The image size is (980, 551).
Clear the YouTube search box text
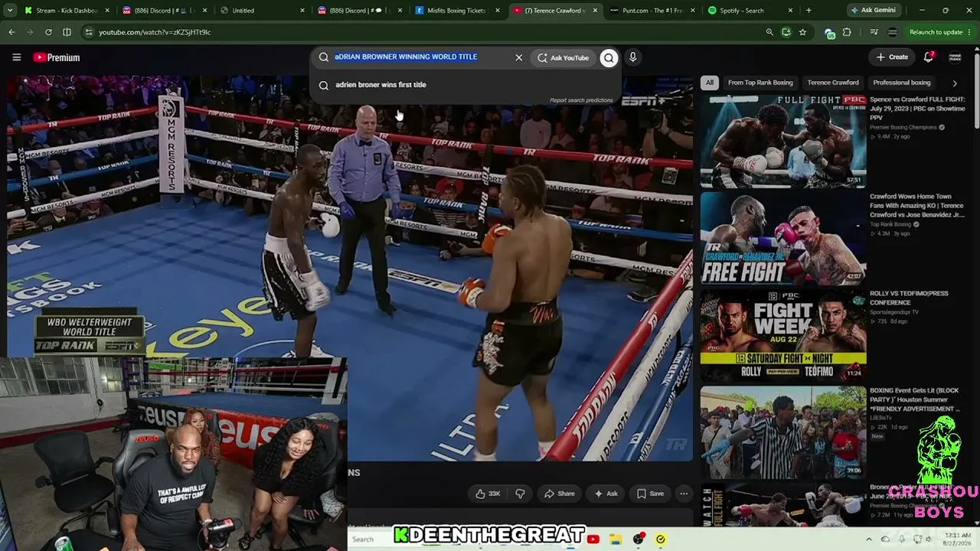pos(518,57)
